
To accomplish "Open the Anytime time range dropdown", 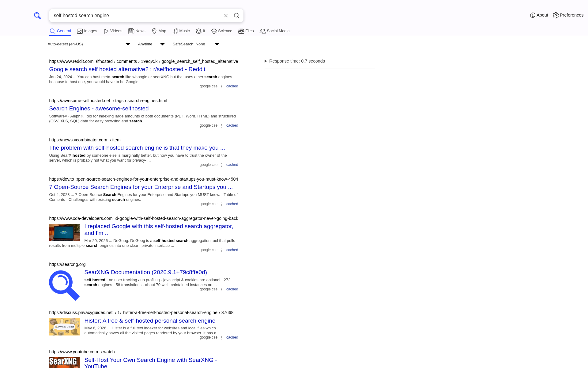I will pyautogui.click(x=151, y=44).
